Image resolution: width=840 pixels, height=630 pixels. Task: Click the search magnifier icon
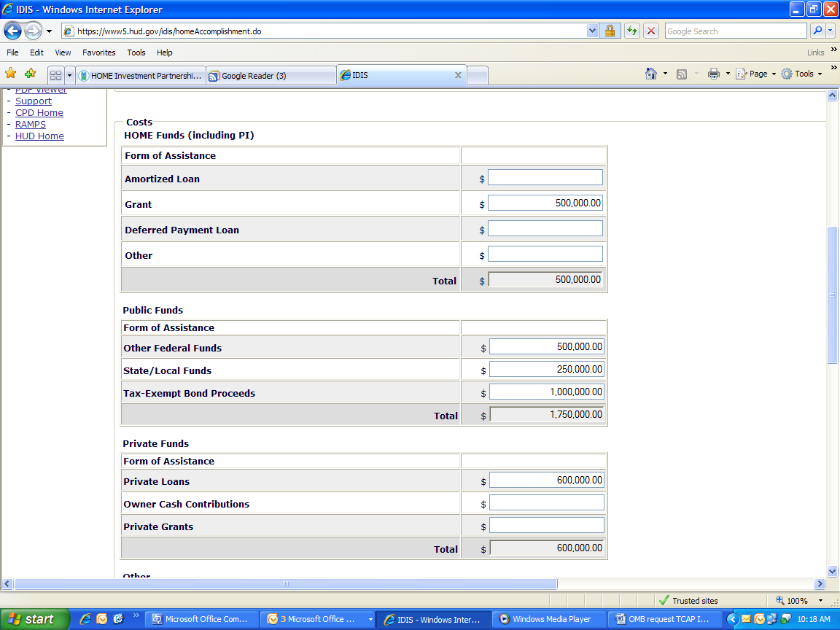click(817, 31)
